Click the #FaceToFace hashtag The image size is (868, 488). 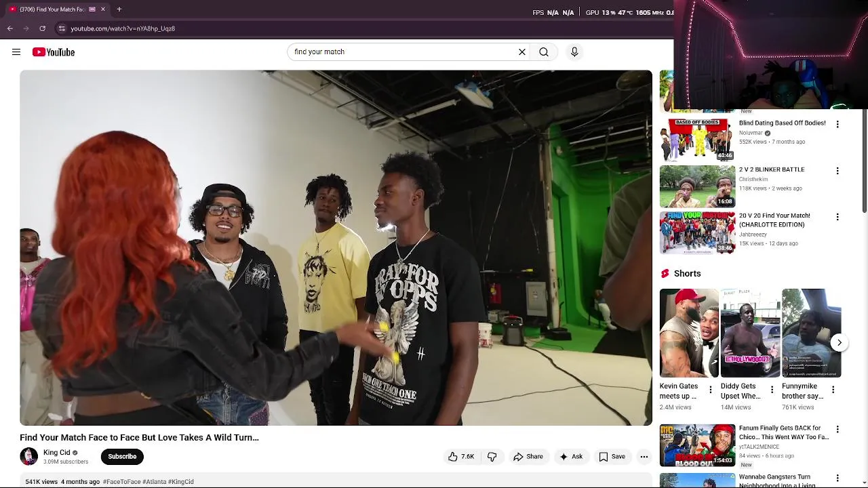pyautogui.click(x=122, y=482)
